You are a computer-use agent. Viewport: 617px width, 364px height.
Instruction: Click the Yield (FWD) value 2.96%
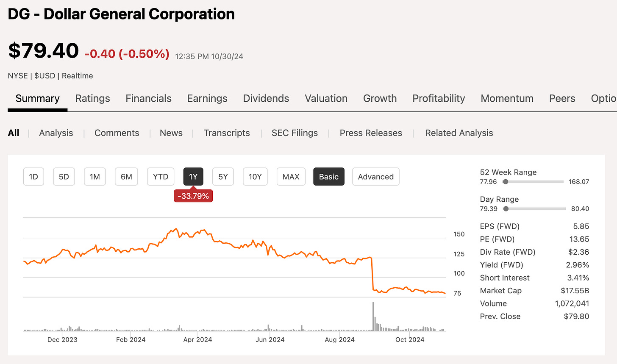[578, 265]
